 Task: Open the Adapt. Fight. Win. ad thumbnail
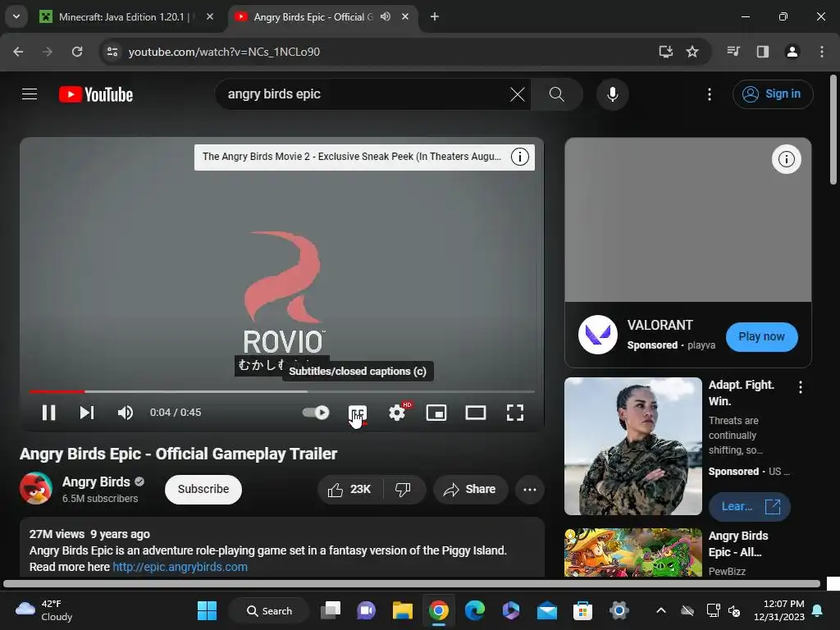(x=632, y=446)
